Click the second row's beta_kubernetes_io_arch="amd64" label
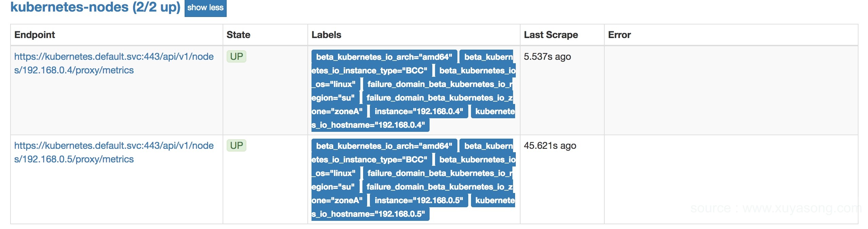 384,146
